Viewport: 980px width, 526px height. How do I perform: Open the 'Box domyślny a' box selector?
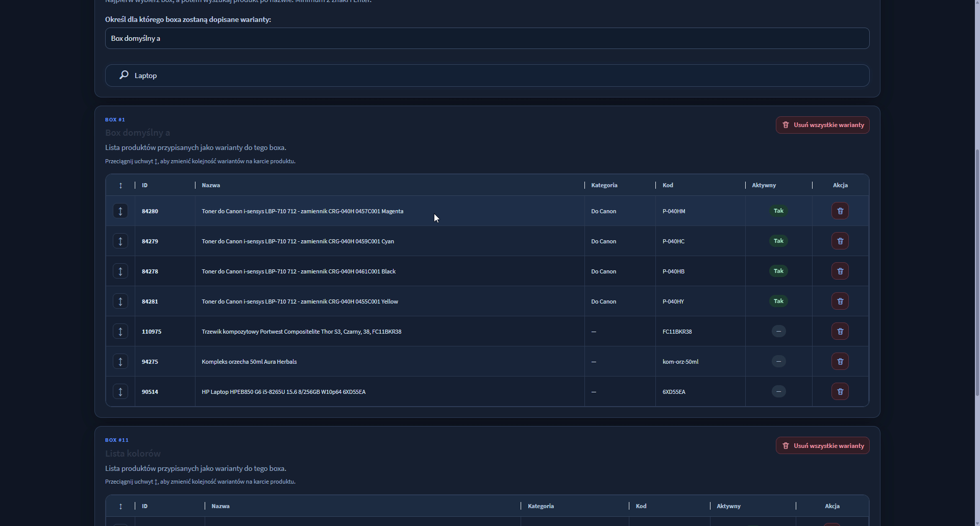click(x=487, y=38)
